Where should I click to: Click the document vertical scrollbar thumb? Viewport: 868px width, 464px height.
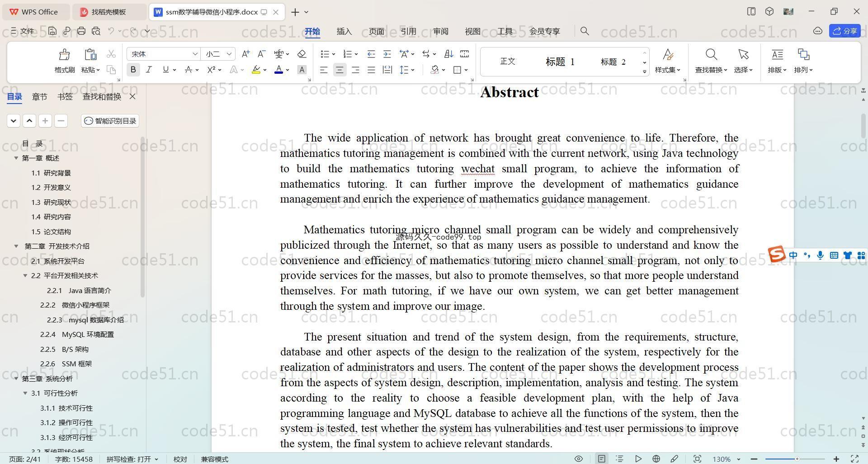863,126
